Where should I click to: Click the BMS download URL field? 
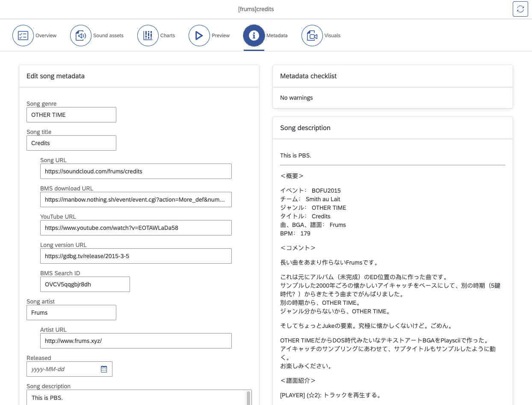tap(136, 200)
